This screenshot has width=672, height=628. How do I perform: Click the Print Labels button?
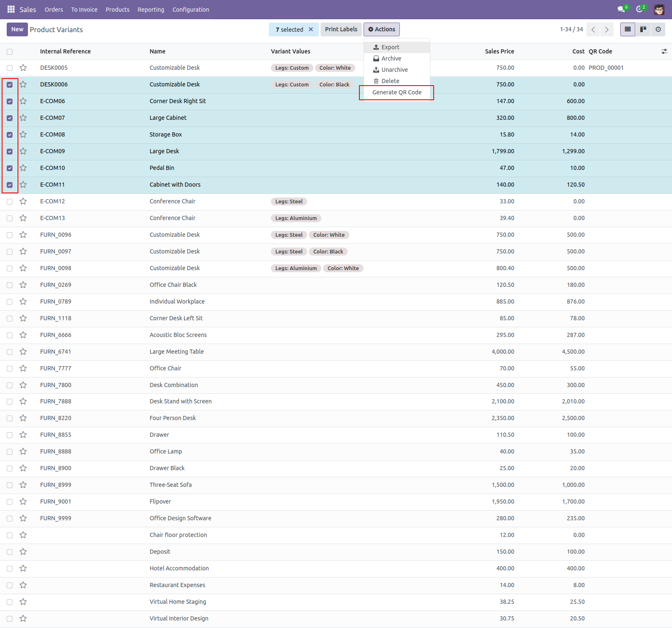pyautogui.click(x=341, y=29)
